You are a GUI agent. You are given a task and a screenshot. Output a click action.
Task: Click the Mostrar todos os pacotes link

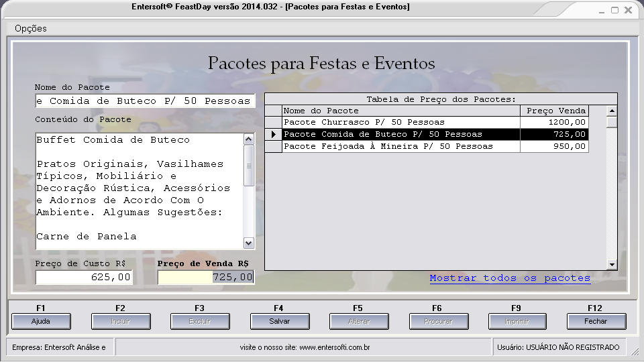(x=510, y=278)
